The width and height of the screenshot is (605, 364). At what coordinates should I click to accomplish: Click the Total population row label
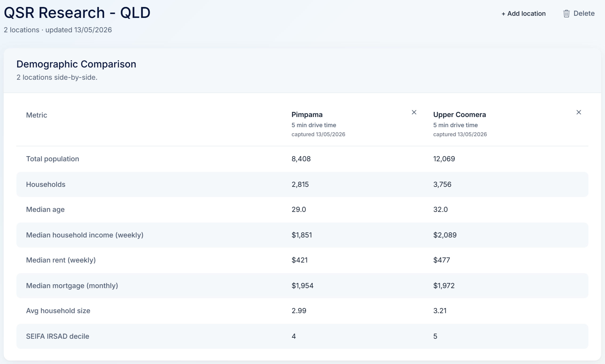coord(53,159)
